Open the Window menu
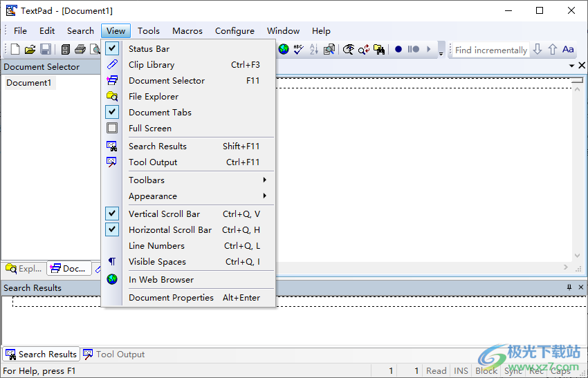This screenshot has width=588, height=378. click(283, 30)
